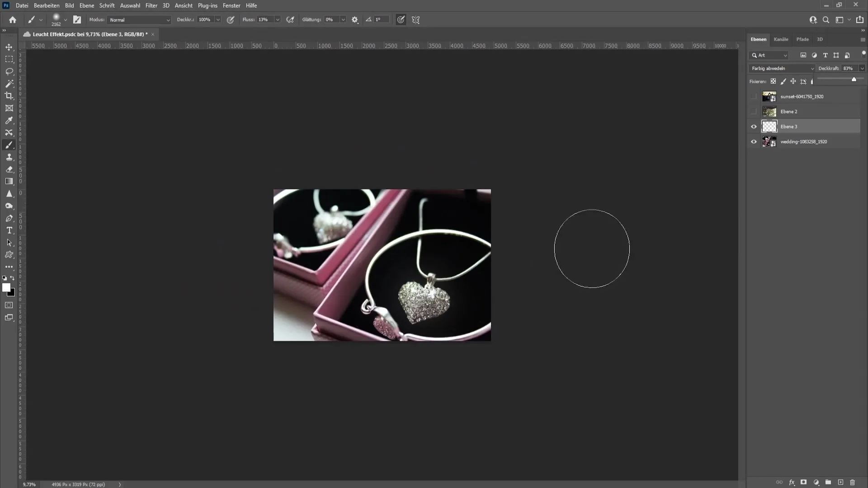Toggle visibility of sunset-6041750_1920 layer
Viewport: 868px width, 488px height.
[x=754, y=97]
